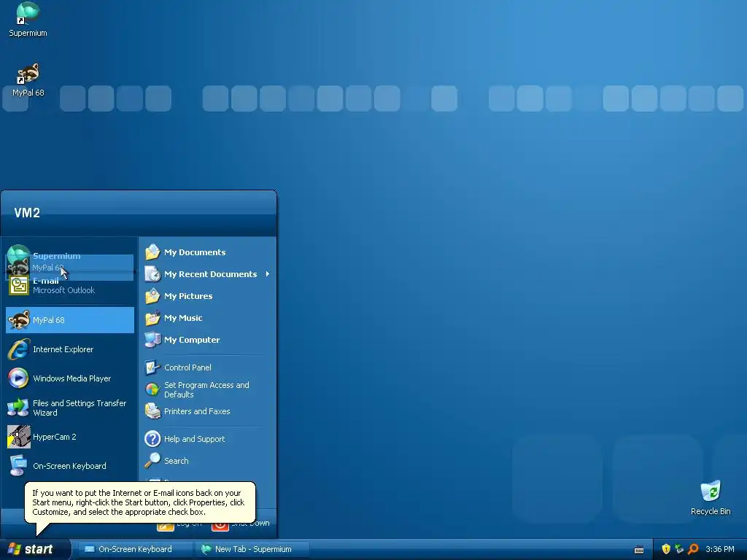Open Search from Start menu
747x560 pixels.
click(x=207, y=461)
